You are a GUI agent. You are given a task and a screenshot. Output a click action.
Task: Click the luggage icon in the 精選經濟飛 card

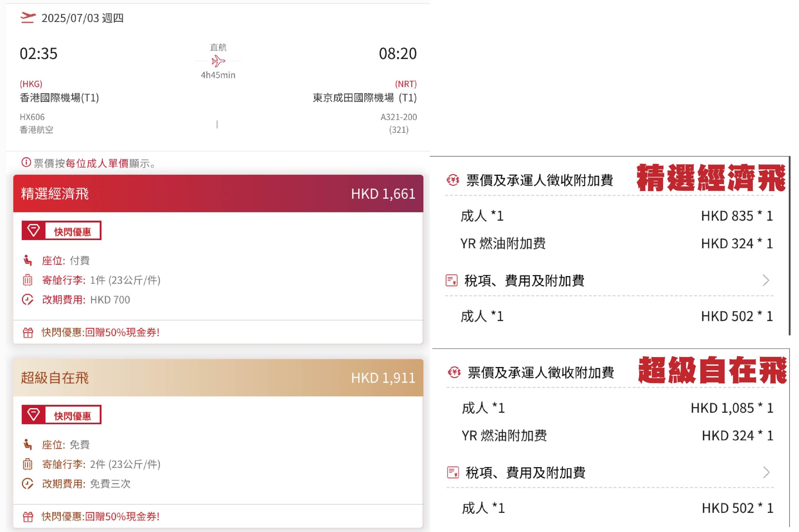click(x=27, y=280)
